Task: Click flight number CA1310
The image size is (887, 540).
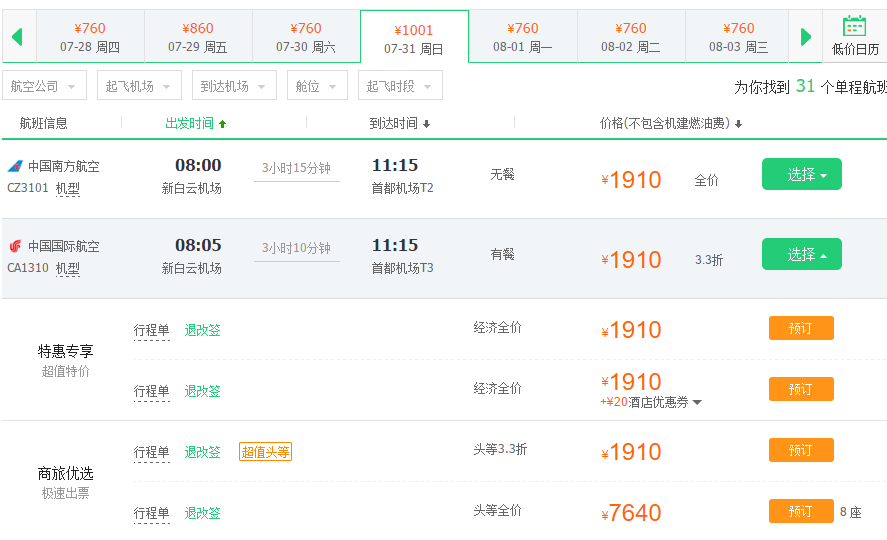Action: pyautogui.click(x=28, y=267)
